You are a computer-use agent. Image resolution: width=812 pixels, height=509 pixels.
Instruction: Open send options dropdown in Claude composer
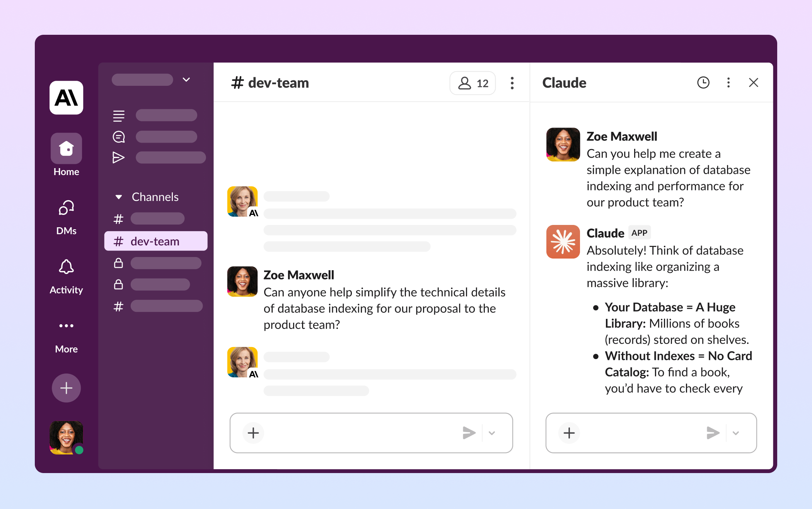point(735,433)
